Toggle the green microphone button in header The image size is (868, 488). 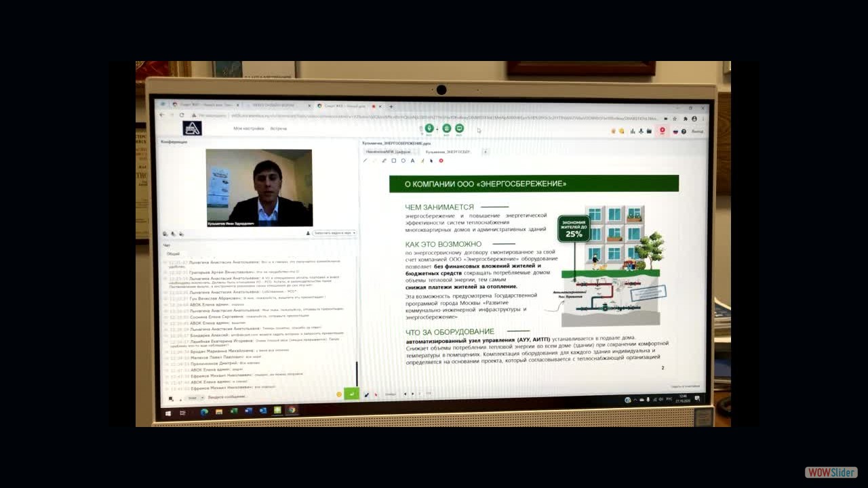429,128
